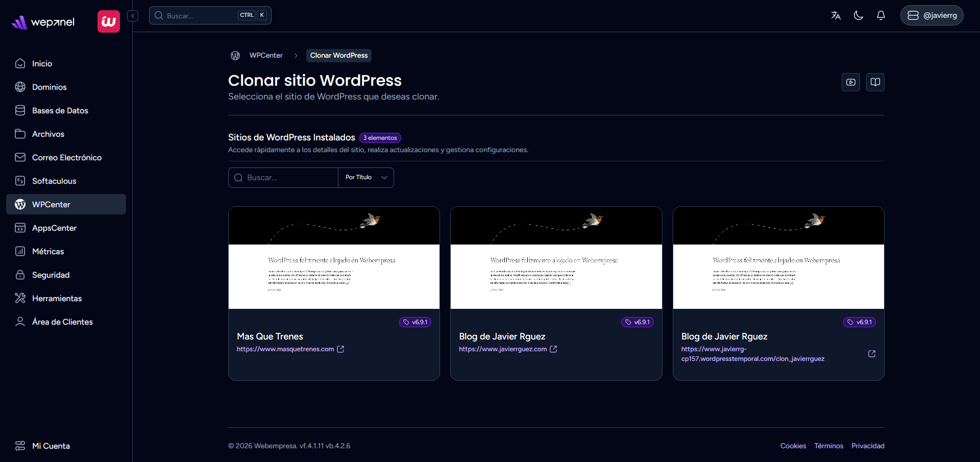Click the pink Webempresa logo icon

tap(109, 21)
